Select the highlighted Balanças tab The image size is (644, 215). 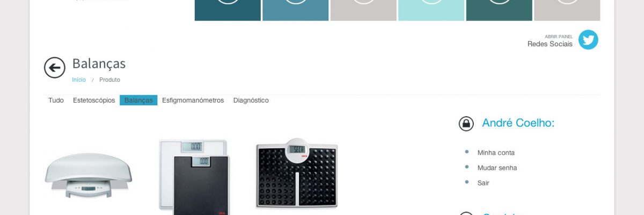pyautogui.click(x=138, y=101)
